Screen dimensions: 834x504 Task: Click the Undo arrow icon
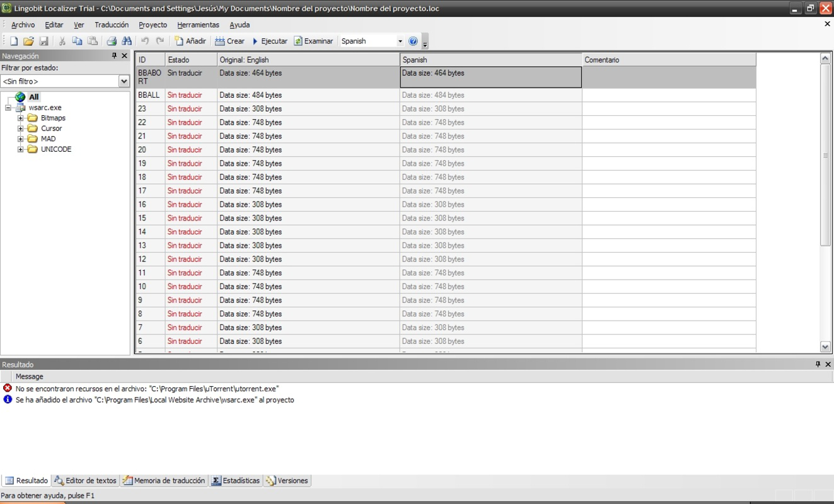tap(143, 40)
